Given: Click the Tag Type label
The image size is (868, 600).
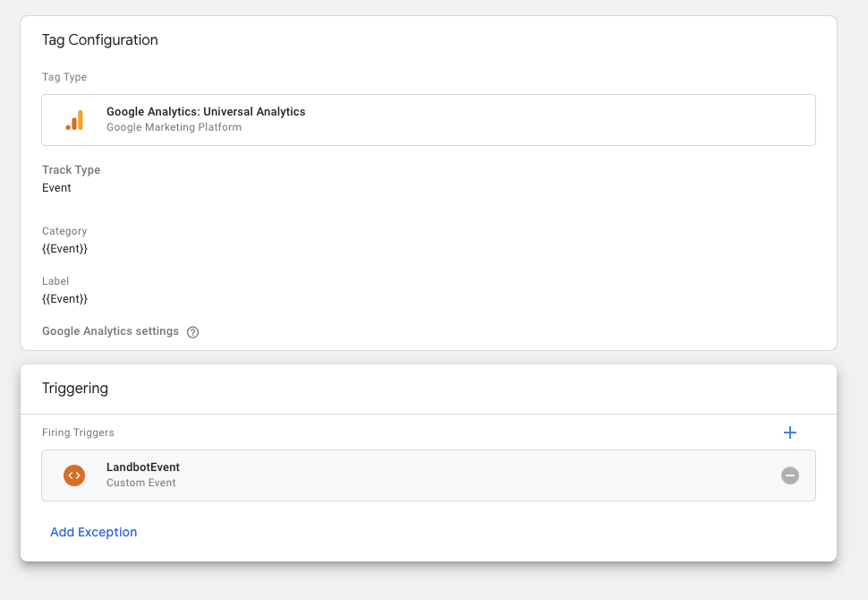Looking at the screenshot, I should [x=64, y=77].
